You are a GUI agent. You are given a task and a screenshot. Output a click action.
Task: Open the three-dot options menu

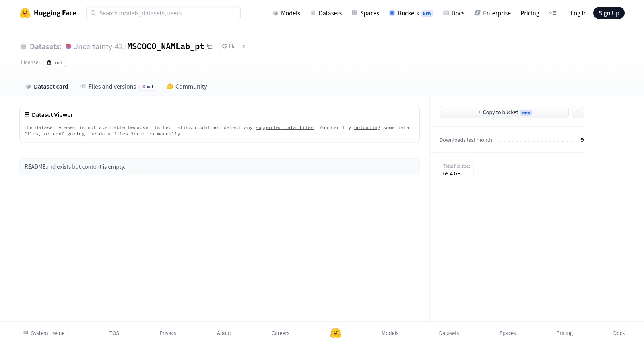pyautogui.click(x=578, y=112)
